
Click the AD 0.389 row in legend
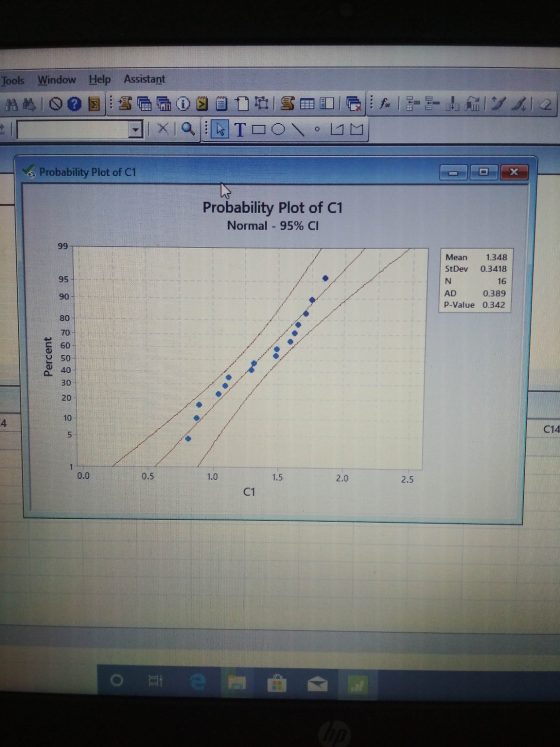(475, 293)
